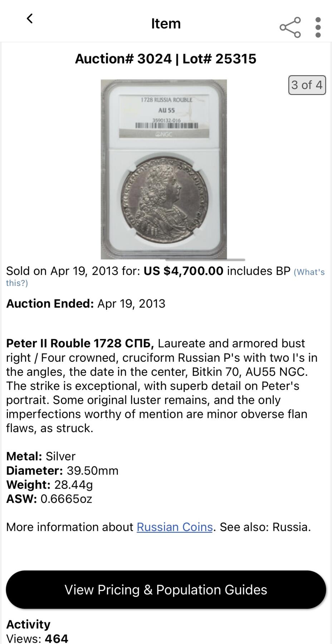
Task: Tap the "Item" page title
Action: pyautogui.click(x=166, y=24)
